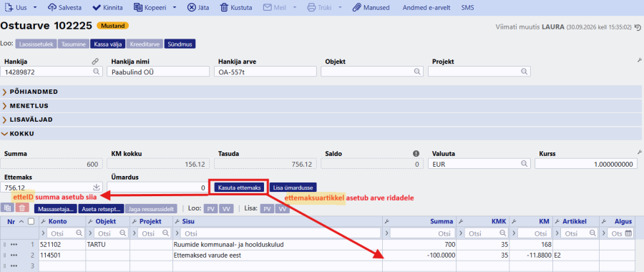Screen dimensions: 644x272
Task: Click the search icon in Hankija field
Action: tap(96, 72)
